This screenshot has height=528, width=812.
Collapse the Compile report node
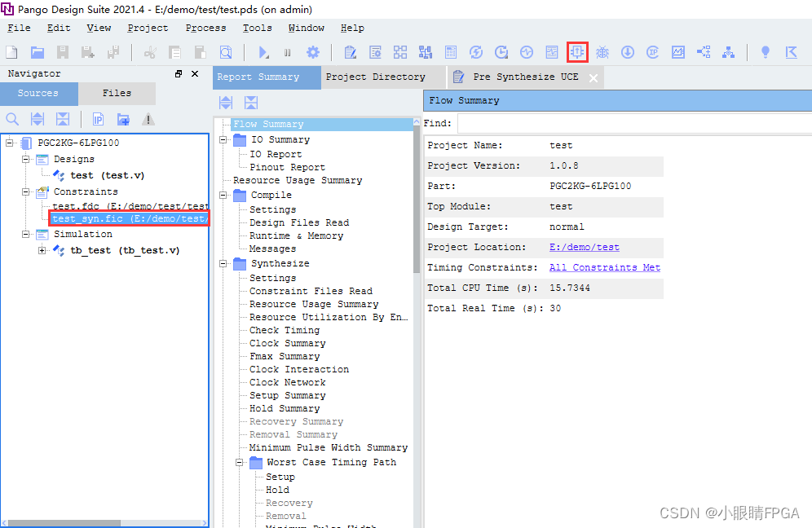(223, 196)
